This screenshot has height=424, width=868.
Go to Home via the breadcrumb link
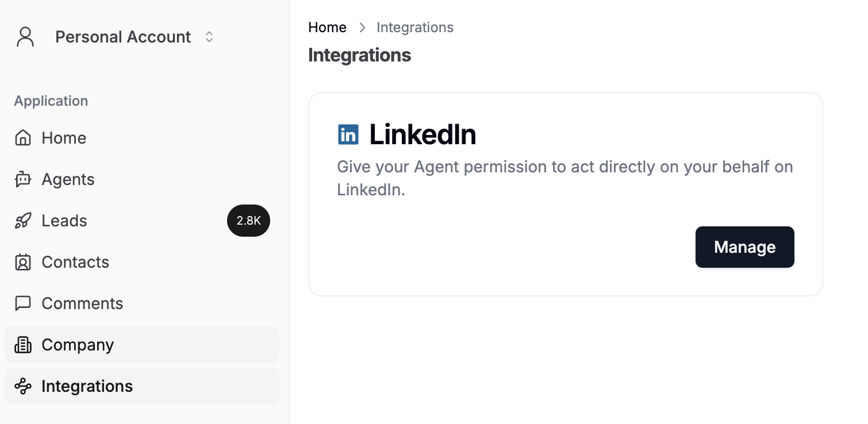327,28
